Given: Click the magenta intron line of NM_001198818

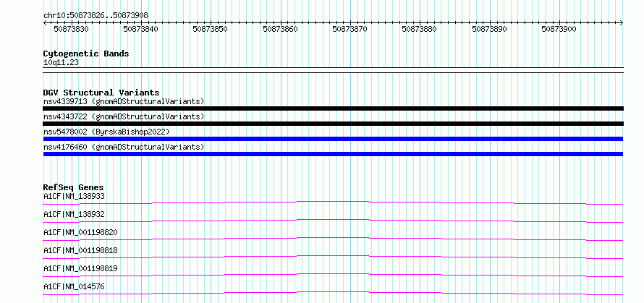Looking at the screenshot, I should (333, 257).
